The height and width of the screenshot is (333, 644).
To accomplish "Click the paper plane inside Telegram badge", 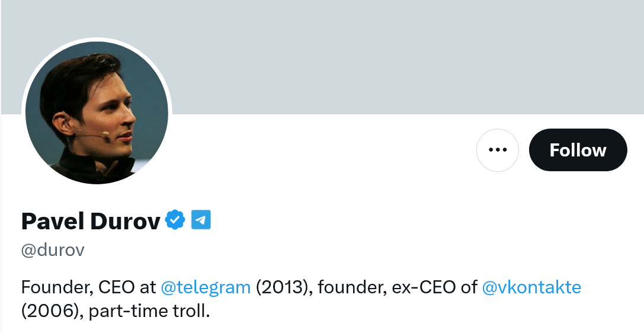I will click(x=201, y=220).
